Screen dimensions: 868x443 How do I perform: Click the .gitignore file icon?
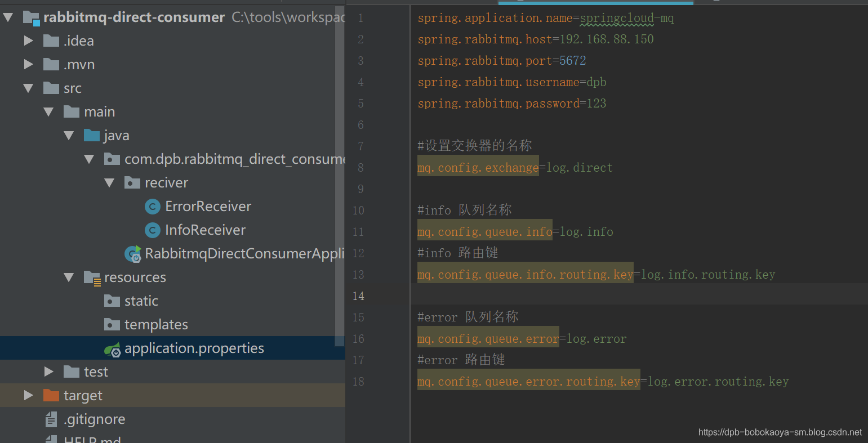click(51, 419)
